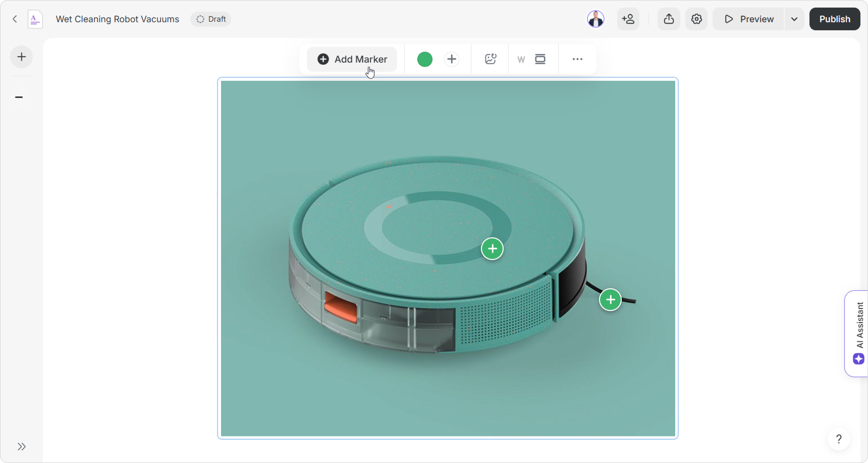Click the share export icon
Image resolution: width=868 pixels, height=463 pixels.
[x=668, y=19]
